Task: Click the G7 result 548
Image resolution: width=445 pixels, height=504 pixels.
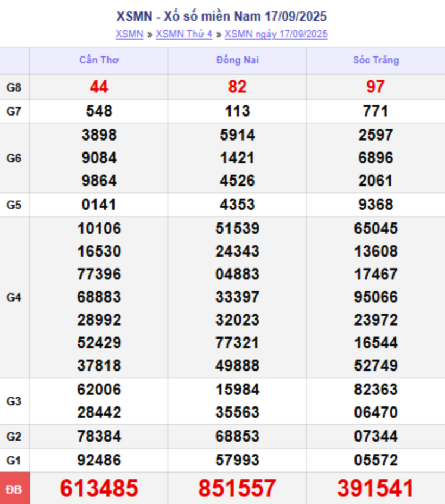Action: pyautogui.click(x=99, y=111)
